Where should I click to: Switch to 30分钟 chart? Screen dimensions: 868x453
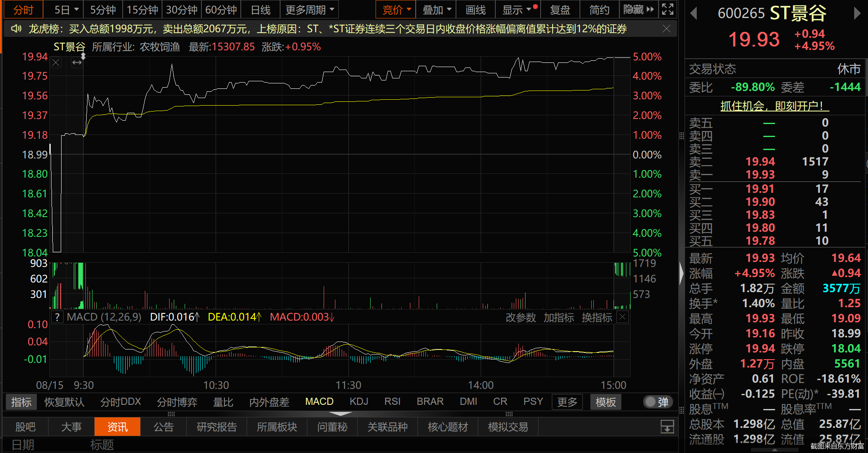182,10
